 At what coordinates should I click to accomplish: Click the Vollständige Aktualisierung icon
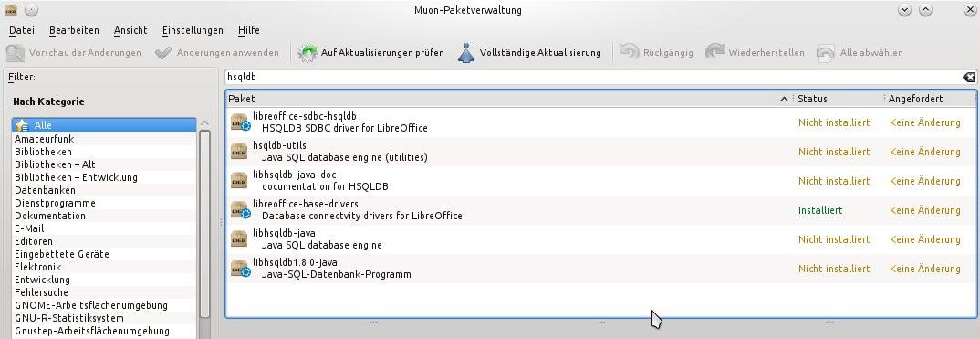[x=466, y=52]
